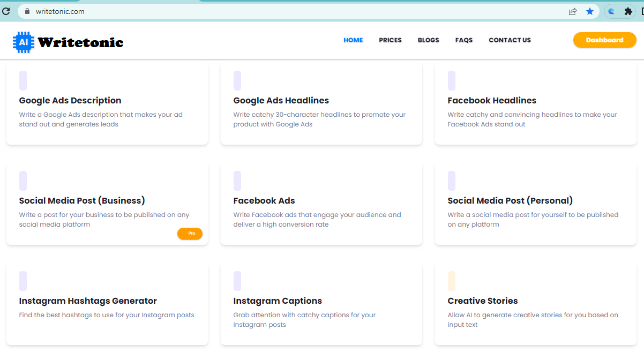The height and width of the screenshot is (359, 644).
Task: Click text "Write catchy 30-character headlines to promote your"
Action: (319, 115)
